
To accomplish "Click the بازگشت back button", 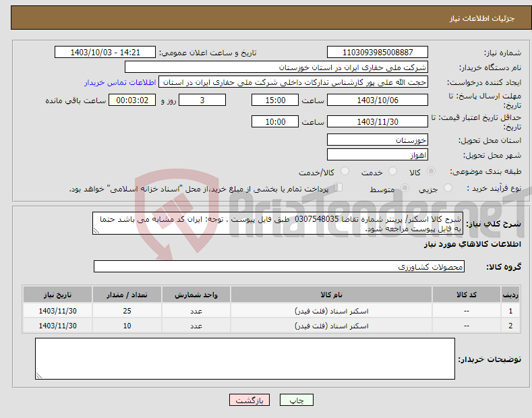I will point(249,400).
